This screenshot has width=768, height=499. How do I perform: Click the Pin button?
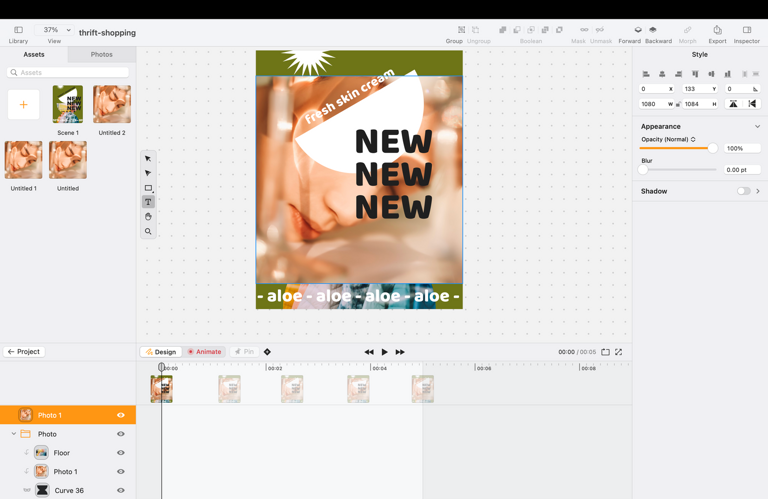[x=244, y=352]
